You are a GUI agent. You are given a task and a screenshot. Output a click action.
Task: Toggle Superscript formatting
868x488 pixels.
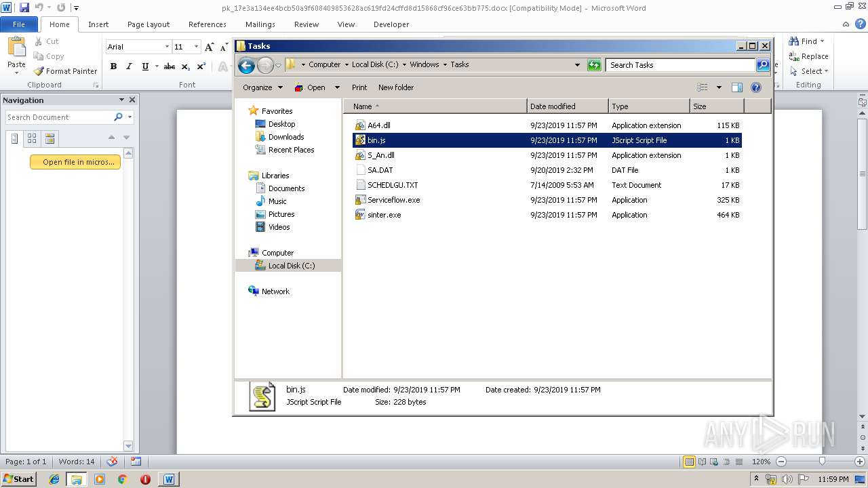click(x=201, y=66)
